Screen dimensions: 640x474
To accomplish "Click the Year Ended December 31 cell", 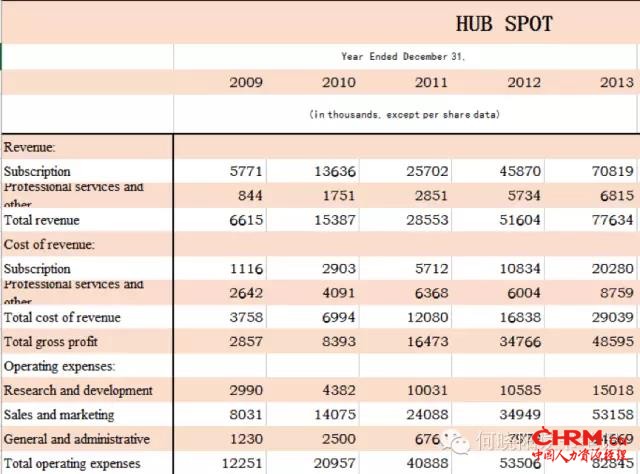I will coord(403,57).
